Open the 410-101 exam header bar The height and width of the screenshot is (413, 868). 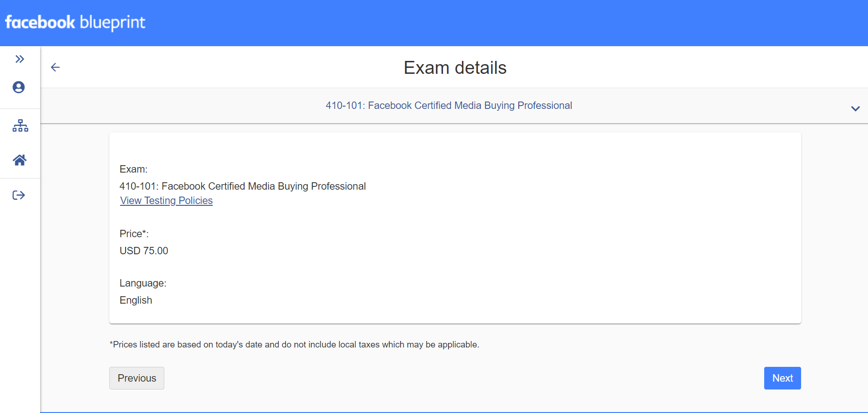pyautogui.click(x=454, y=106)
